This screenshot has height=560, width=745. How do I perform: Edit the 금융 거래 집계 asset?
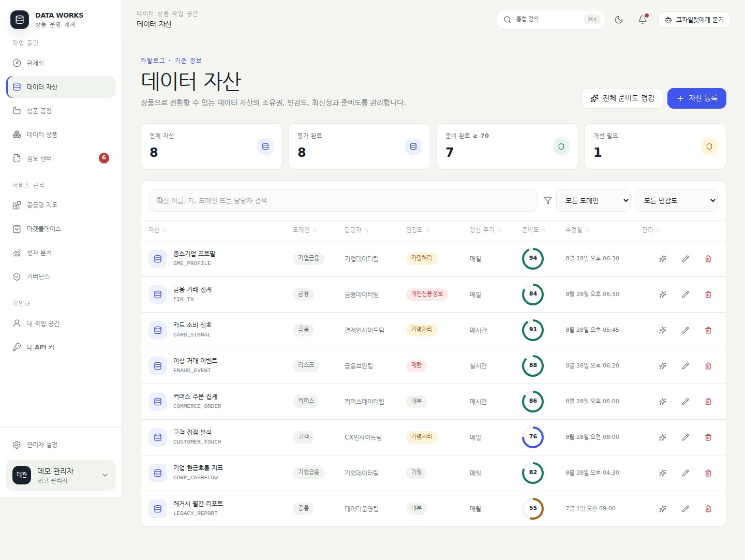point(686,294)
